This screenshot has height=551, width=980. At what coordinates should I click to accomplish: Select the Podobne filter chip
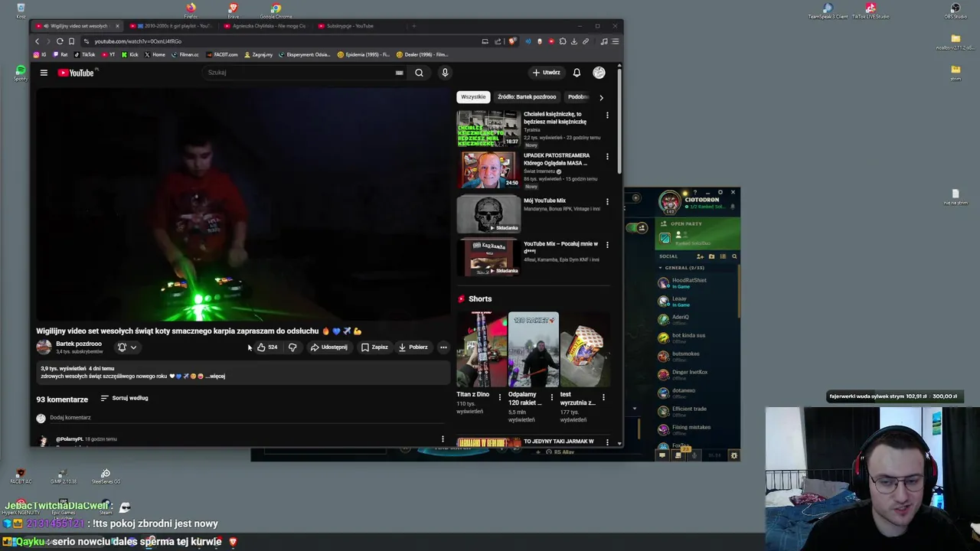[578, 97]
